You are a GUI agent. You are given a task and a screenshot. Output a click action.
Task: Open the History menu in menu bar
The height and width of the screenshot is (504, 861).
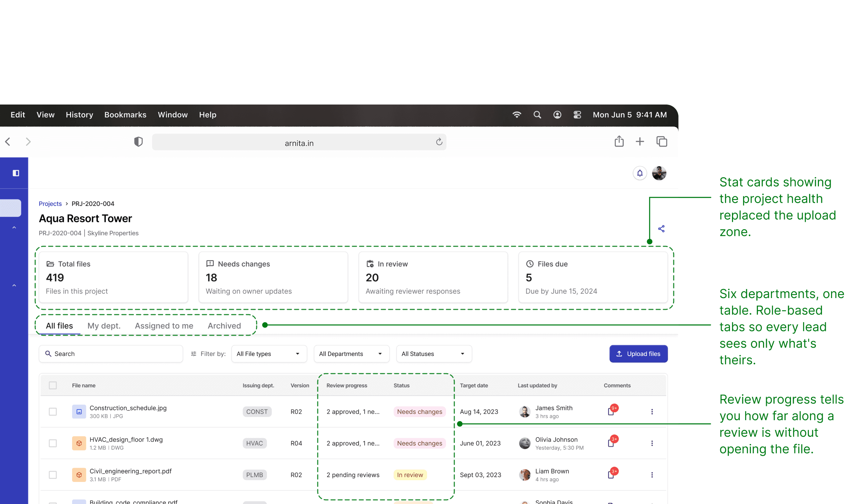pyautogui.click(x=79, y=115)
